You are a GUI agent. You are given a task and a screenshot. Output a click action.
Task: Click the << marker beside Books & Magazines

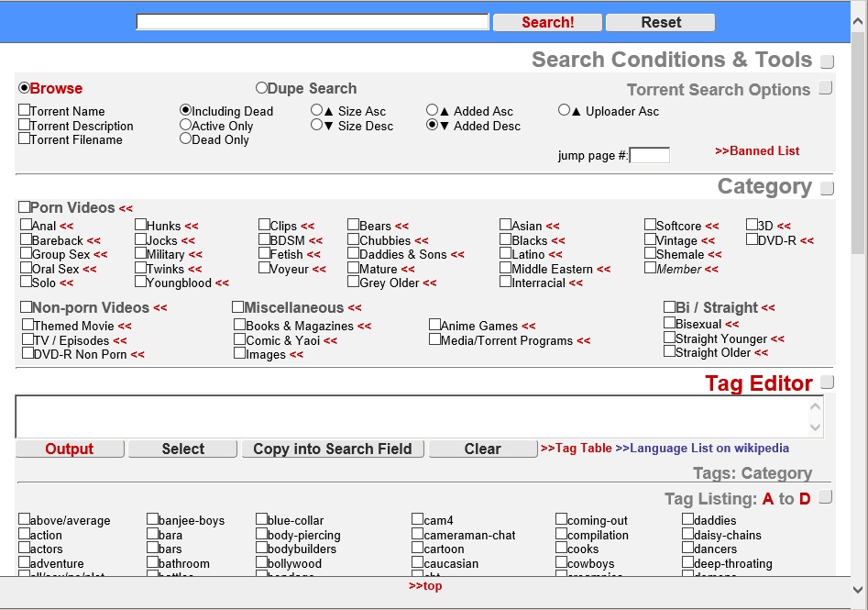pos(364,326)
